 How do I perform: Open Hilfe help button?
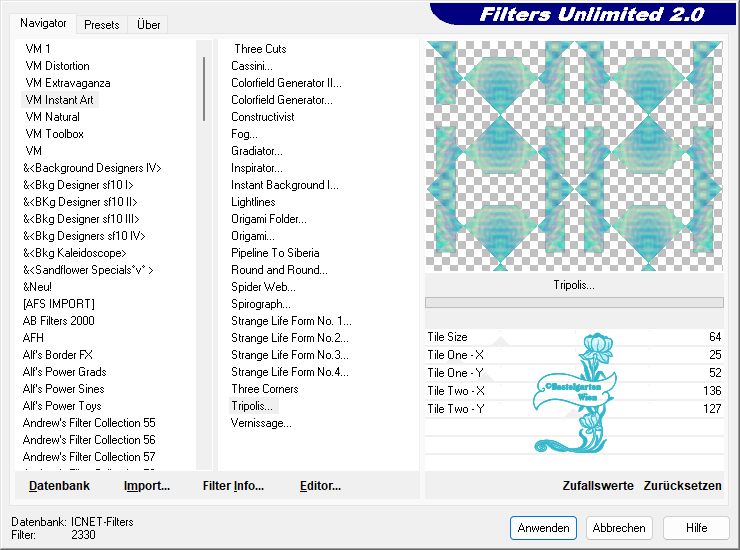(x=696, y=528)
